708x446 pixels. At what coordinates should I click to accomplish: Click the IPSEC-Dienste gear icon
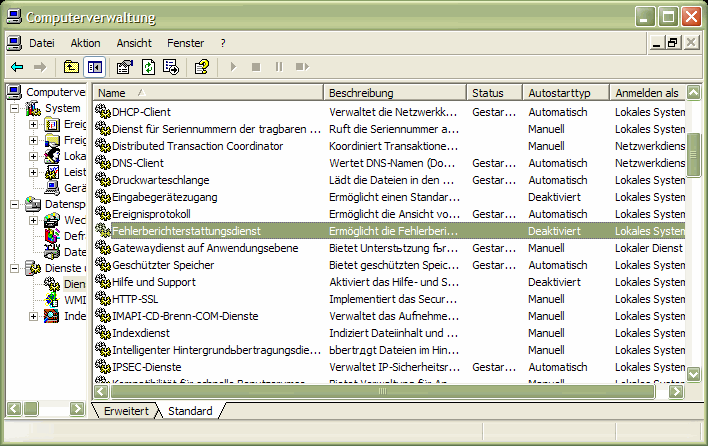[103, 367]
